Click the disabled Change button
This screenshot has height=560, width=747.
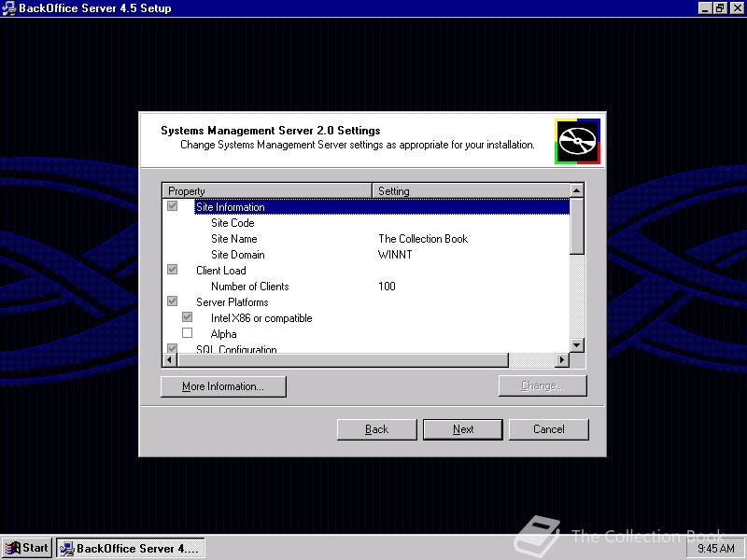(543, 385)
